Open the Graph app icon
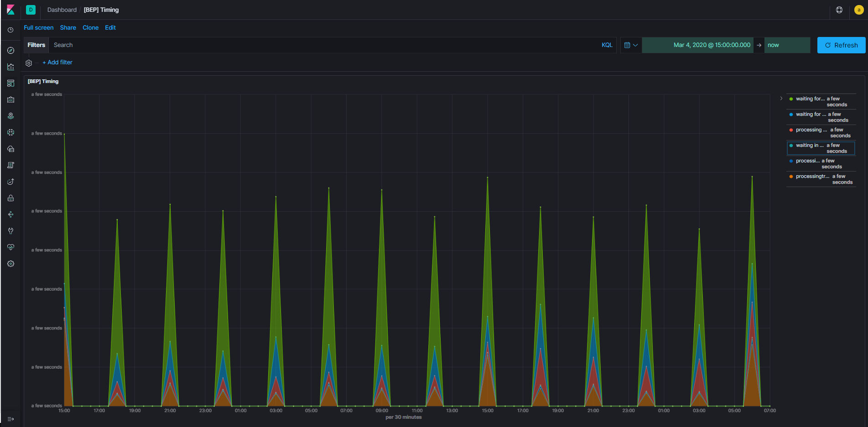Screen dimensions: 868x427 coord(10,214)
